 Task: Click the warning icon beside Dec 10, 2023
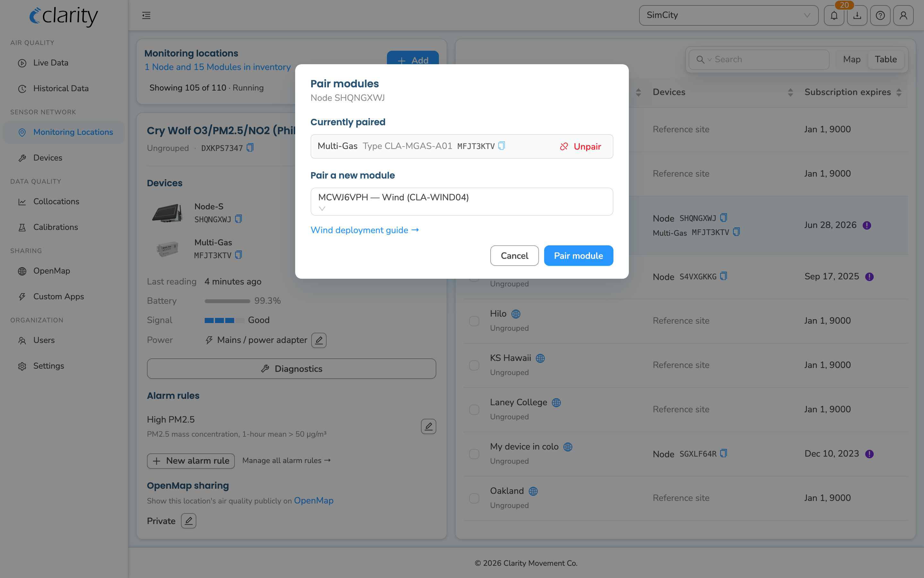[869, 454]
